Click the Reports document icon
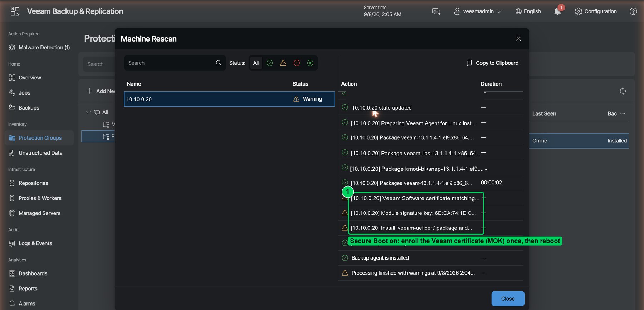 pyautogui.click(x=12, y=289)
